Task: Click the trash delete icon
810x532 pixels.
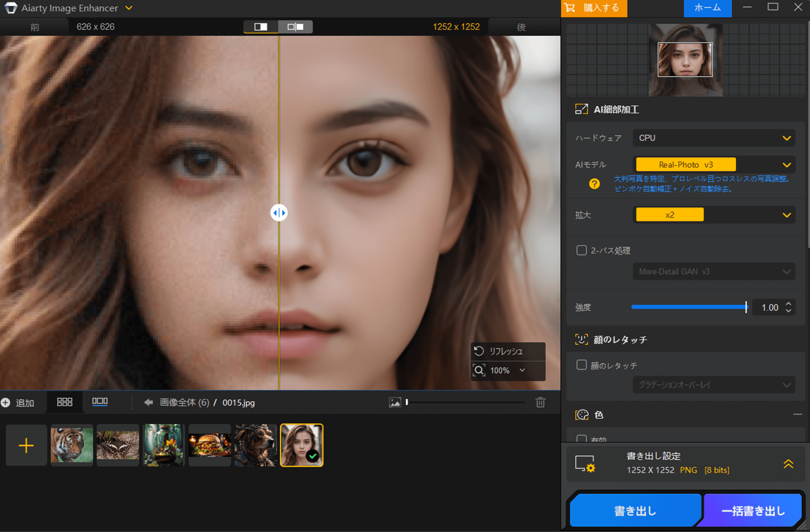Action: [540, 402]
